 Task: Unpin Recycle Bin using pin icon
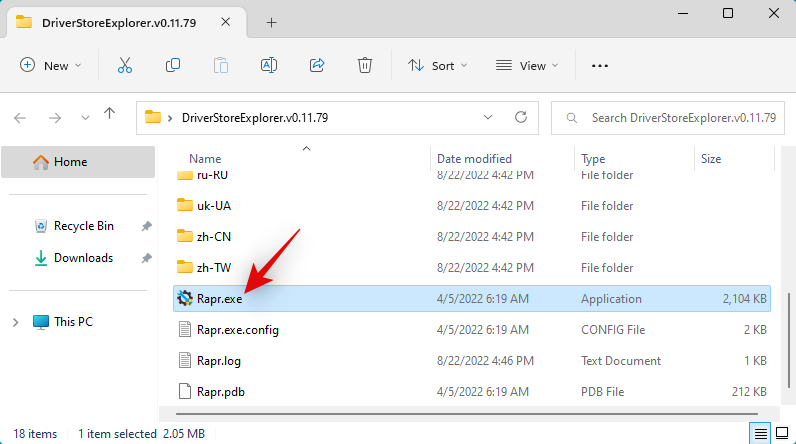pyautogui.click(x=146, y=226)
